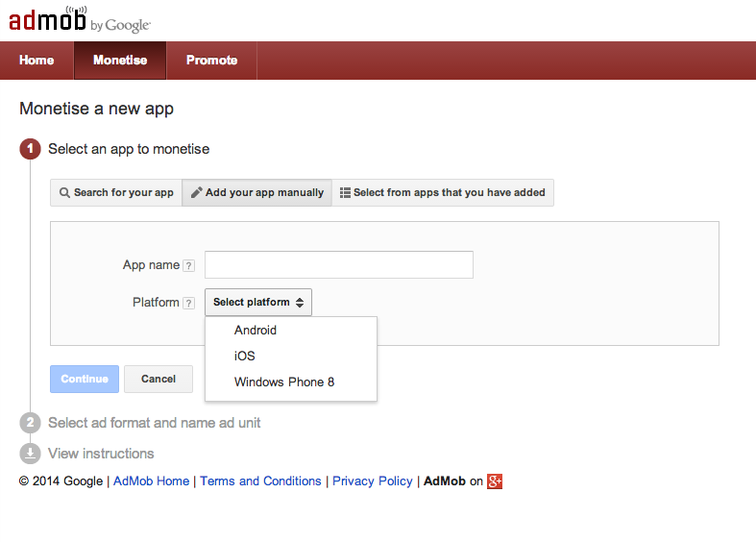Open the Home navigation tab

pos(37,61)
